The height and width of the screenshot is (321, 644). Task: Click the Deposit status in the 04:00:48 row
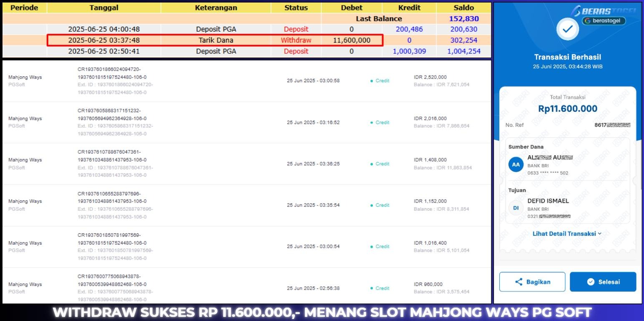(x=296, y=29)
